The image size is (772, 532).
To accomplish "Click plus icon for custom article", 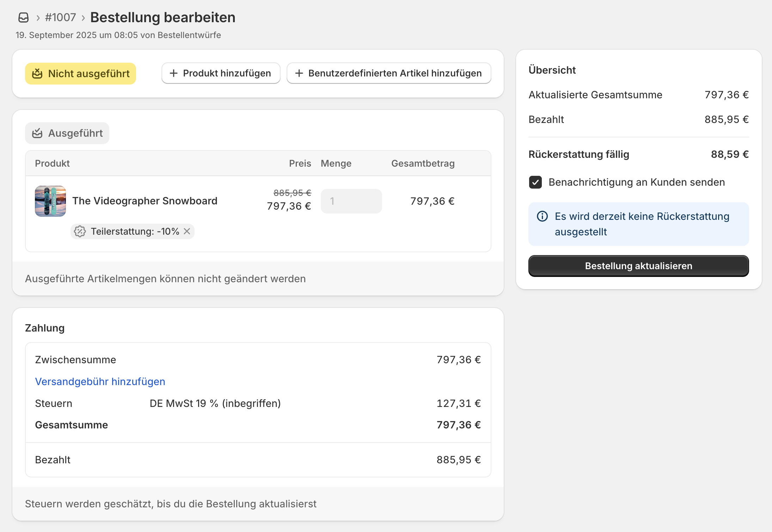I will click(x=299, y=73).
